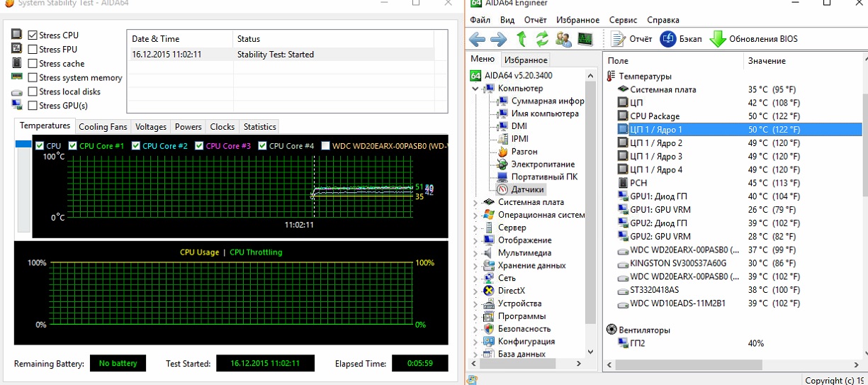Click the Температуры thermometer group icon
868x385 pixels.
pyautogui.click(x=612, y=76)
